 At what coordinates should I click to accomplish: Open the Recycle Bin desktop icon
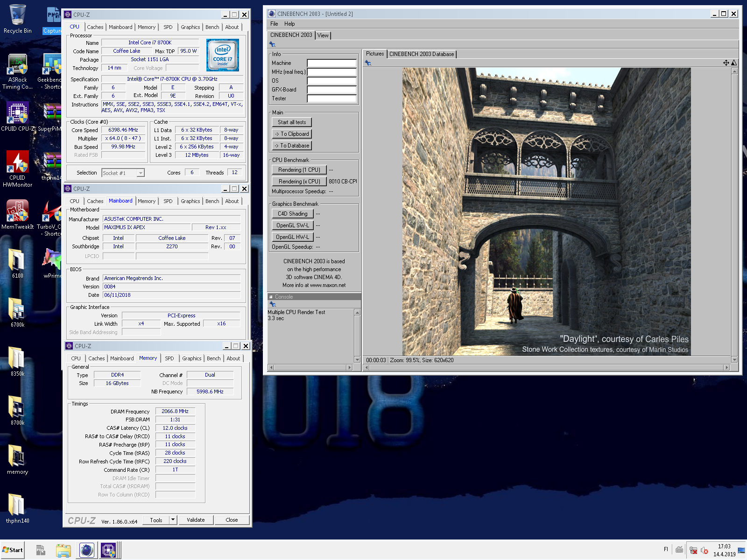[x=17, y=19]
